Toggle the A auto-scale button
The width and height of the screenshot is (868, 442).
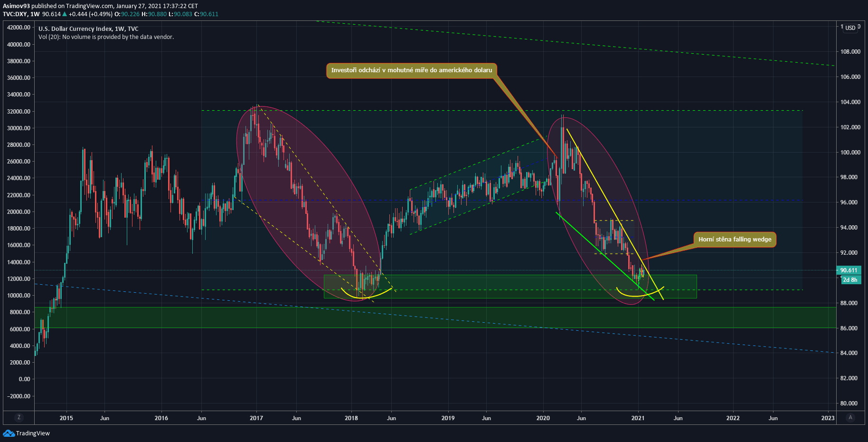(x=850, y=417)
